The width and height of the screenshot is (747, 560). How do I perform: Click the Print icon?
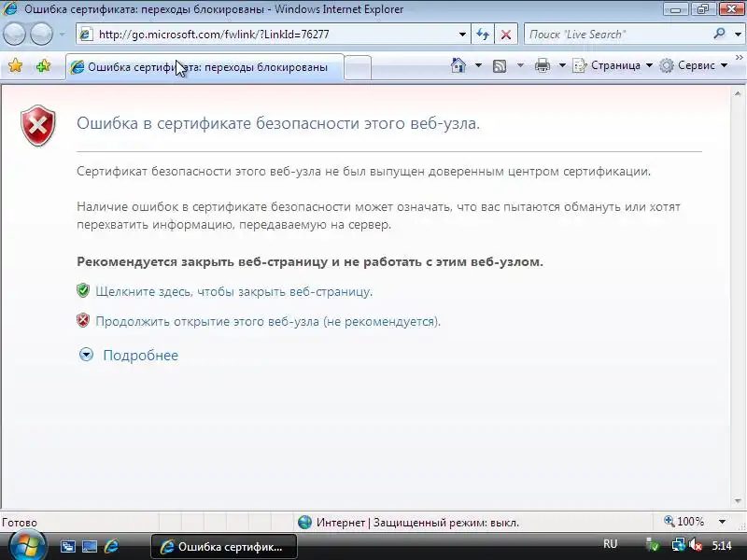click(543, 65)
